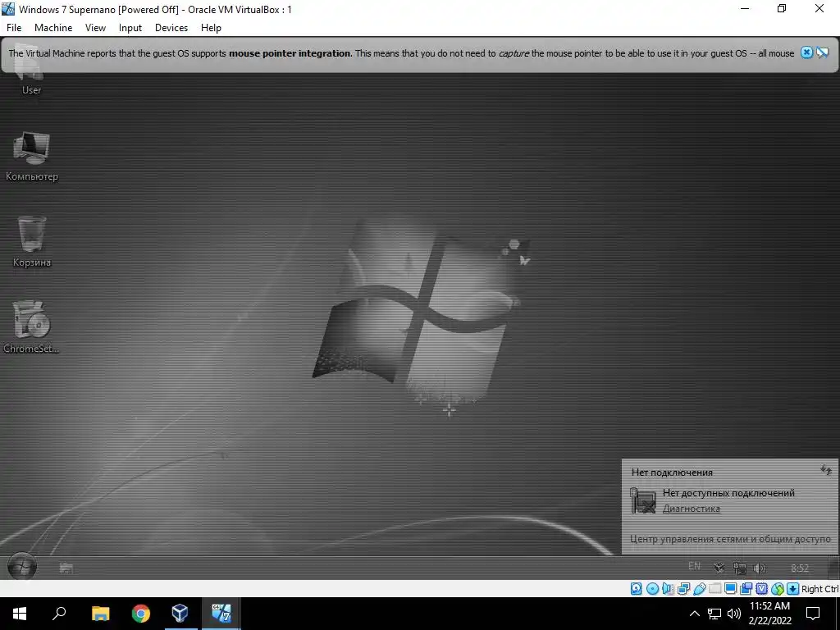Image resolution: width=840 pixels, height=630 pixels.
Task: Click the 8:52 clock in guest taskbar
Action: pyautogui.click(x=800, y=568)
